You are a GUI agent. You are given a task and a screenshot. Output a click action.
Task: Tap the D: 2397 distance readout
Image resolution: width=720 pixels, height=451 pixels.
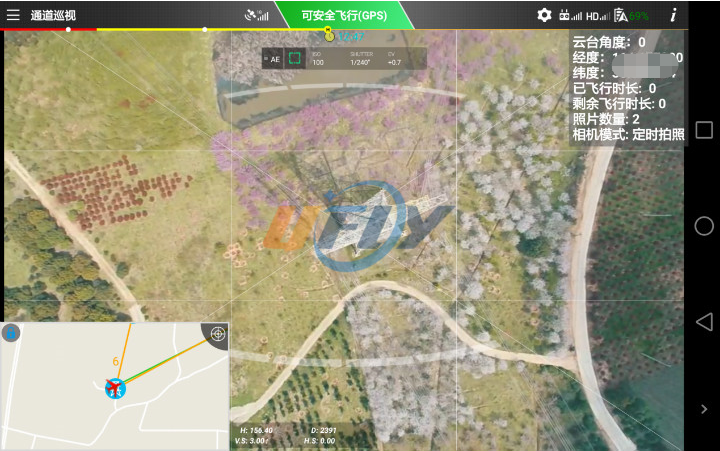coord(323,430)
